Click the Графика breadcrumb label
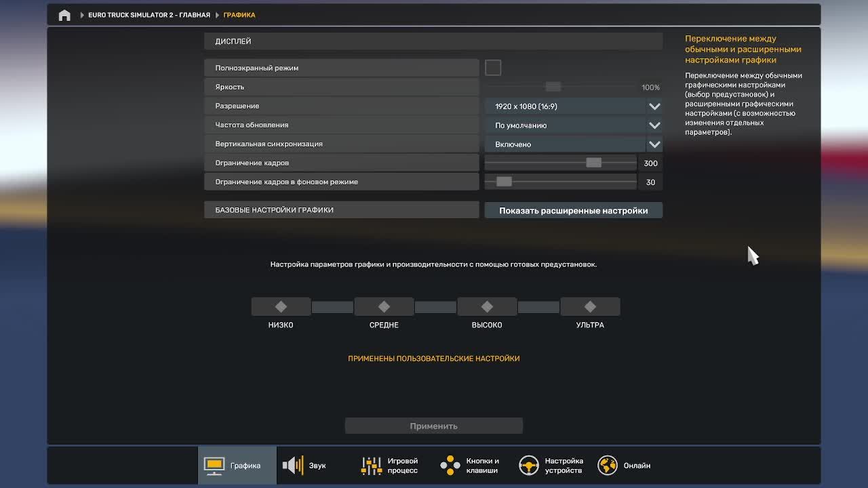The width and height of the screenshot is (868, 488). pyautogui.click(x=239, y=15)
